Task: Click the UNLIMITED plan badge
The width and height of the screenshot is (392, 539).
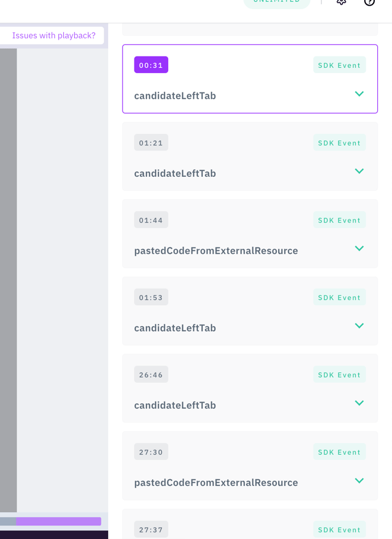Action: pos(277,2)
